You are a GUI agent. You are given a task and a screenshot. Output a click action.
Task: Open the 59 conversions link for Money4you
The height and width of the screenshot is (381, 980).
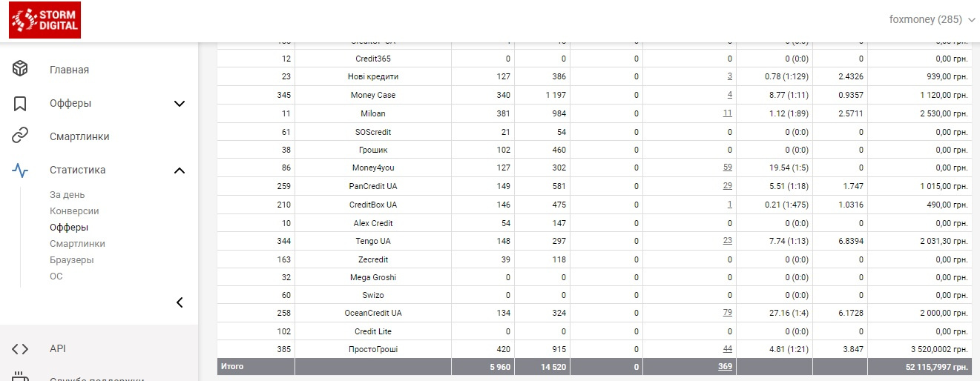tap(727, 168)
